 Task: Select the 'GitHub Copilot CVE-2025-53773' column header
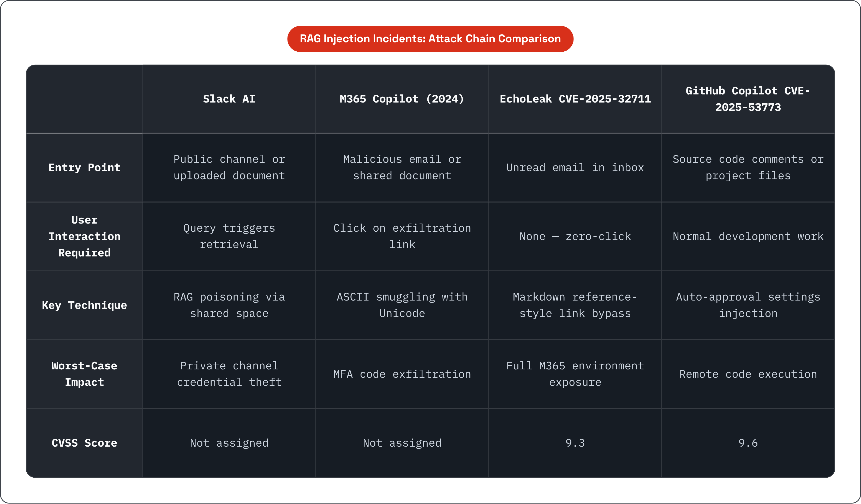pos(748,99)
